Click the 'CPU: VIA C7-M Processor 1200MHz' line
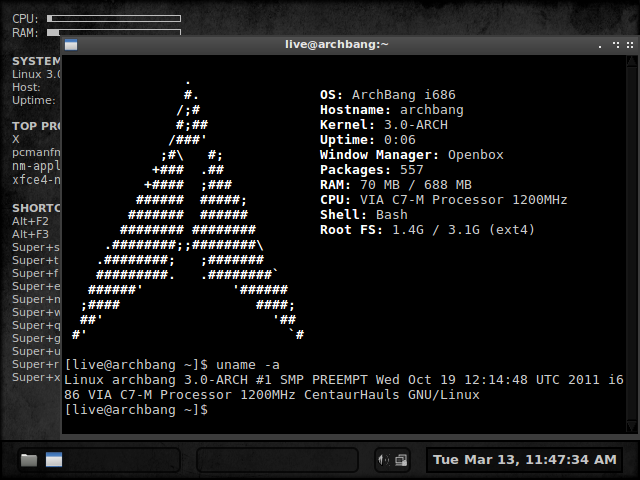 pos(443,200)
